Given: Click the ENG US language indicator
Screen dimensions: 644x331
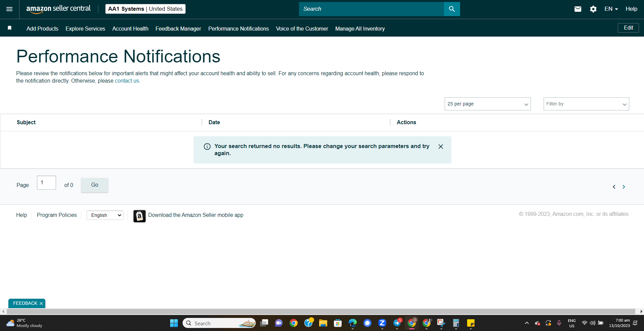Looking at the screenshot, I should click(572, 323).
